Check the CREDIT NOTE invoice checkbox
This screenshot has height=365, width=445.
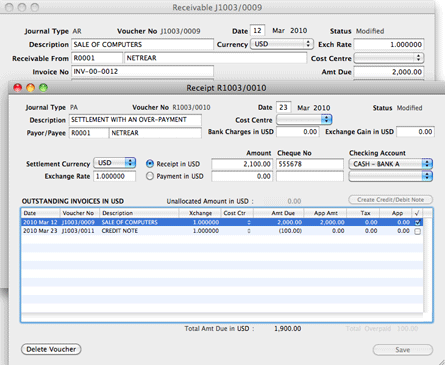(417, 231)
